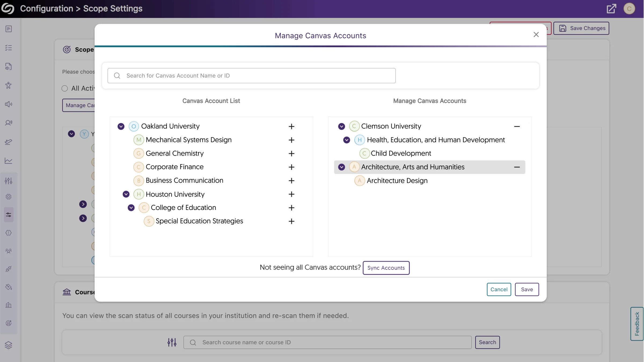Image resolution: width=644 pixels, height=362 pixels.
Task: Open the document icon in left sidebar
Action: (x=9, y=29)
